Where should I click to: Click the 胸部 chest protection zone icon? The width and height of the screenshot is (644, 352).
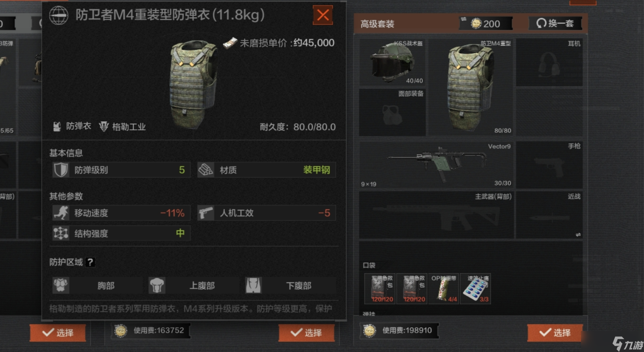[x=61, y=285]
